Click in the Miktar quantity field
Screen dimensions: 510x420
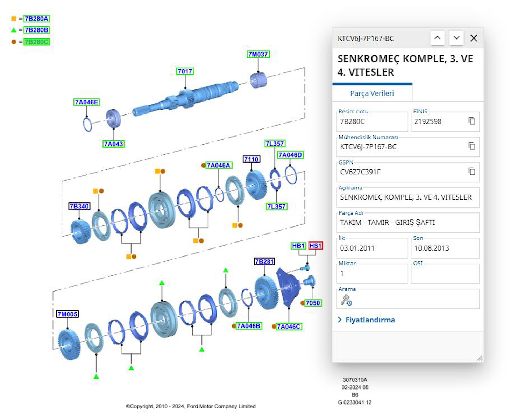[x=372, y=274]
